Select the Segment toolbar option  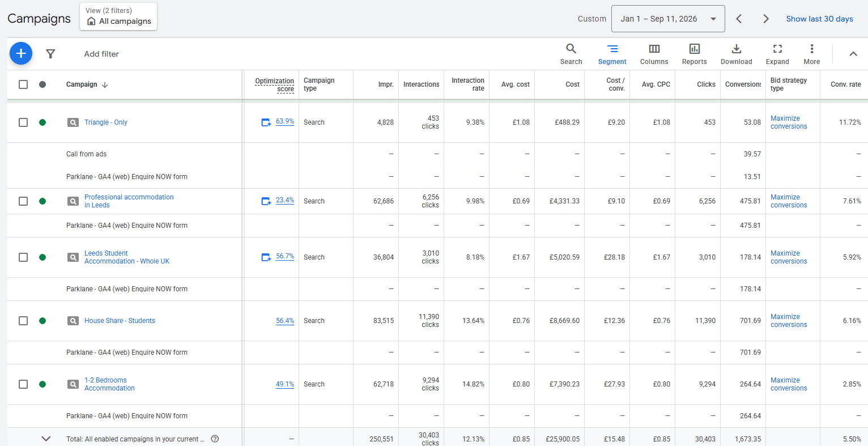(x=612, y=54)
